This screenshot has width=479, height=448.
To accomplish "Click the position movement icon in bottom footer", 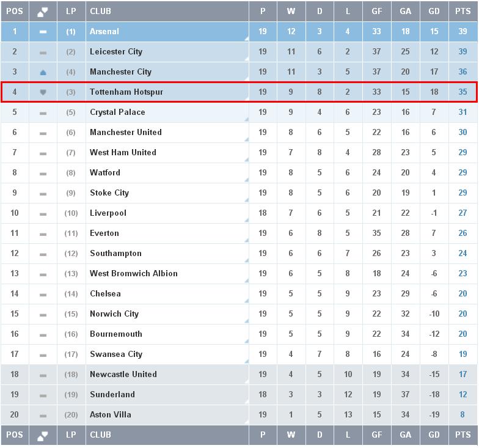I will tap(43, 435).
